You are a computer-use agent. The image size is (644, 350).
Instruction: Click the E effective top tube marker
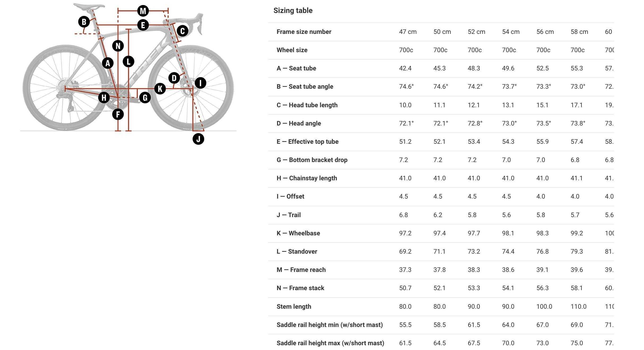point(143,25)
